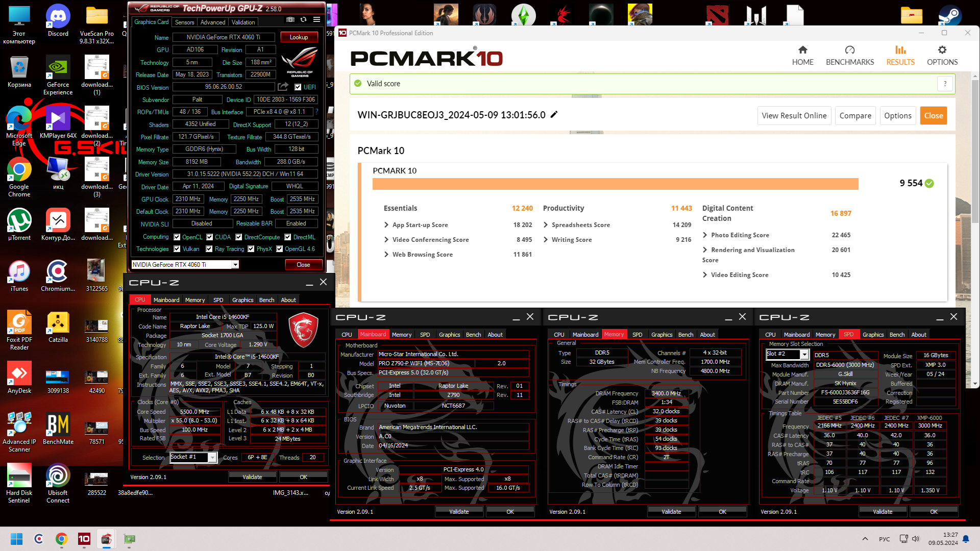Take a GPU-Z screenshot with camera icon

tap(290, 19)
